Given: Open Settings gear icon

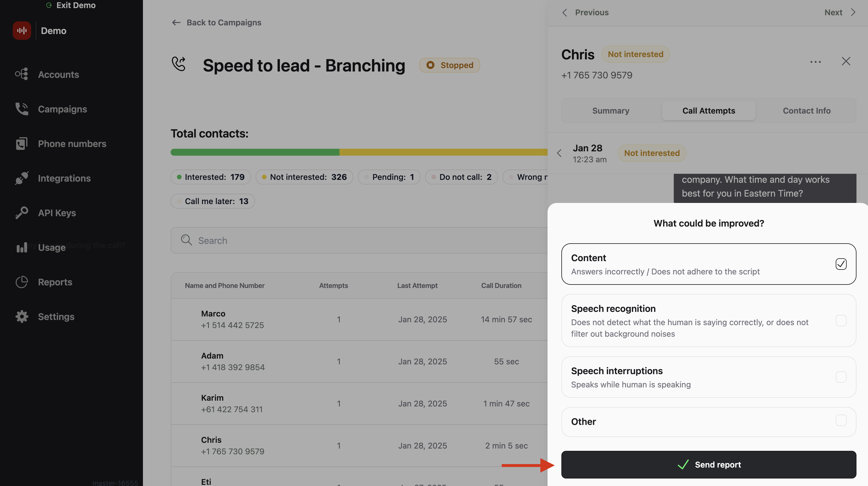Looking at the screenshot, I should (22, 317).
